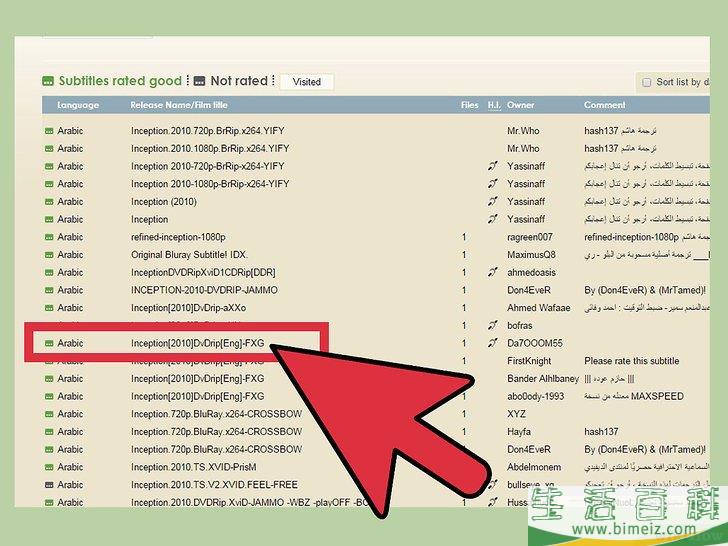Screen dimensions: 728x546
Task: Click rating icon of abo0ody-1993 owner row
Action: pyautogui.click(x=49, y=396)
